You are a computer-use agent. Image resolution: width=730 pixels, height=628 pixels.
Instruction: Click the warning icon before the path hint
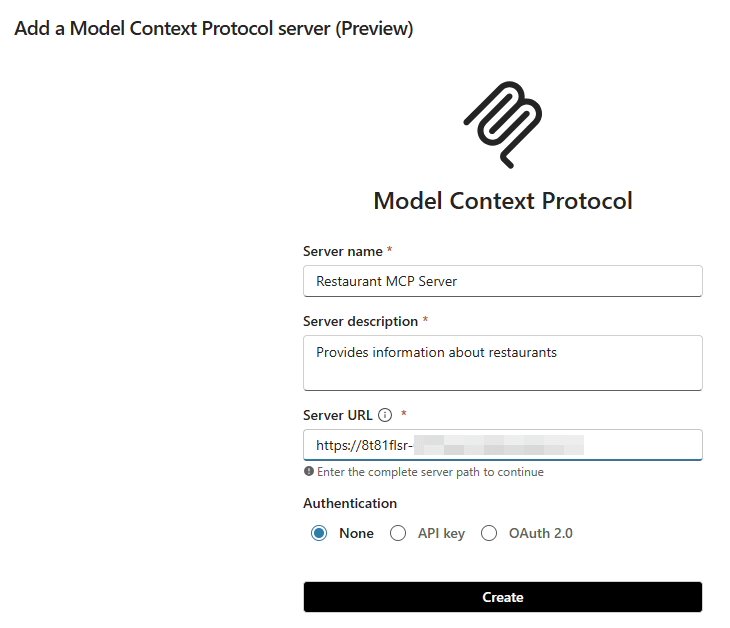pyautogui.click(x=309, y=472)
